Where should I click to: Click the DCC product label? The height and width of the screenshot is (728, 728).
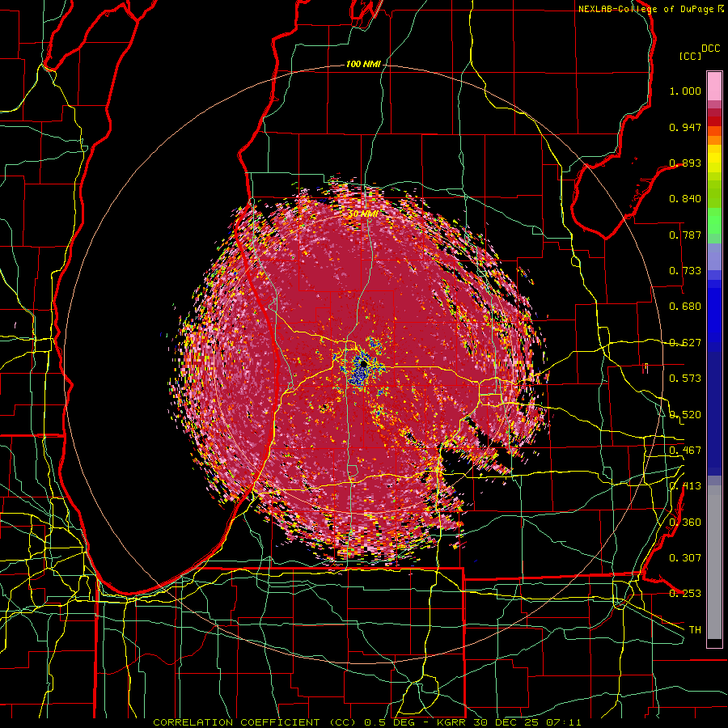[710, 49]
